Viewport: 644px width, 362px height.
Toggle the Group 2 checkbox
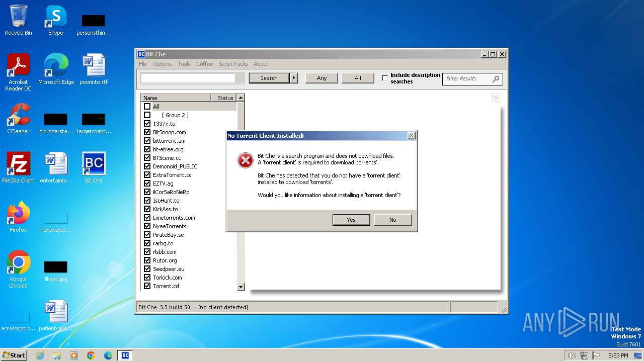pos(147,115)
